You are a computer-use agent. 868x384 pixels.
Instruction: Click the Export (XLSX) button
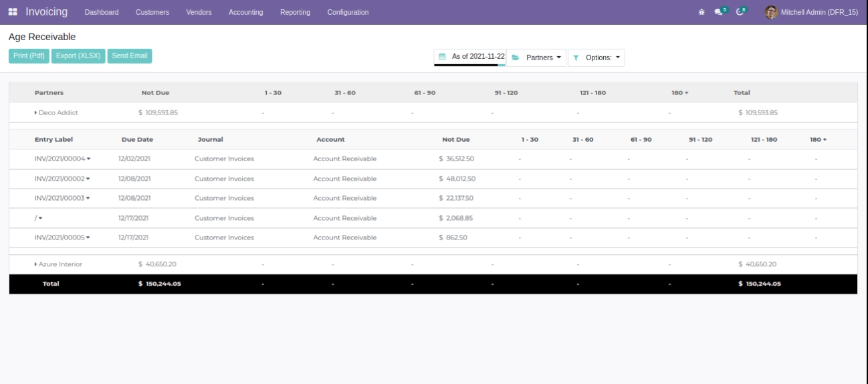click(x=78, y=56)
